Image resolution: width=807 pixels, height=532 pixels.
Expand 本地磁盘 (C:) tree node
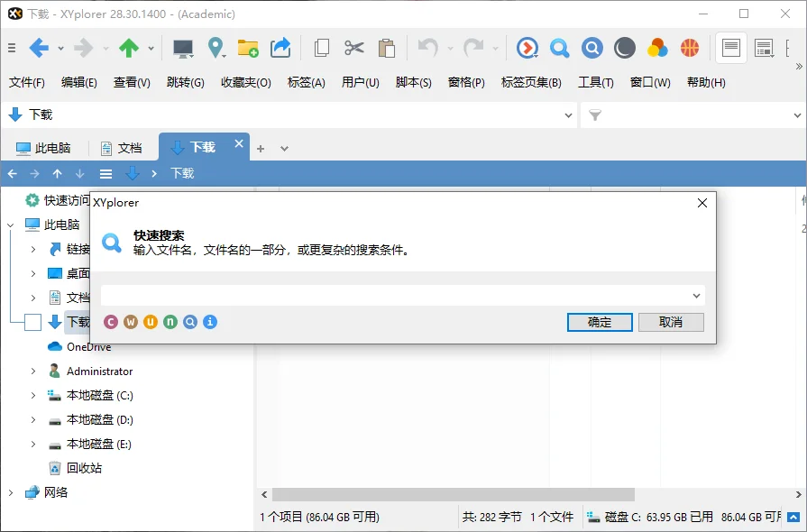click(33, 395)
